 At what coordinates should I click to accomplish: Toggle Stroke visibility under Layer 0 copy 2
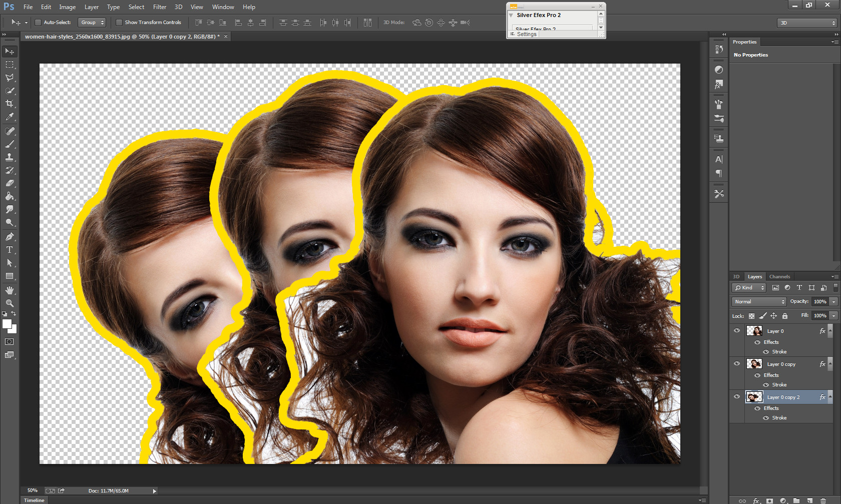point(766,418)
